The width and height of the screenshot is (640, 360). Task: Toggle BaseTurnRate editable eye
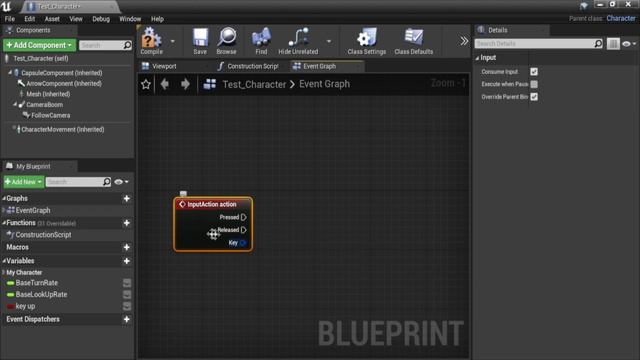(x=127, y=283)
